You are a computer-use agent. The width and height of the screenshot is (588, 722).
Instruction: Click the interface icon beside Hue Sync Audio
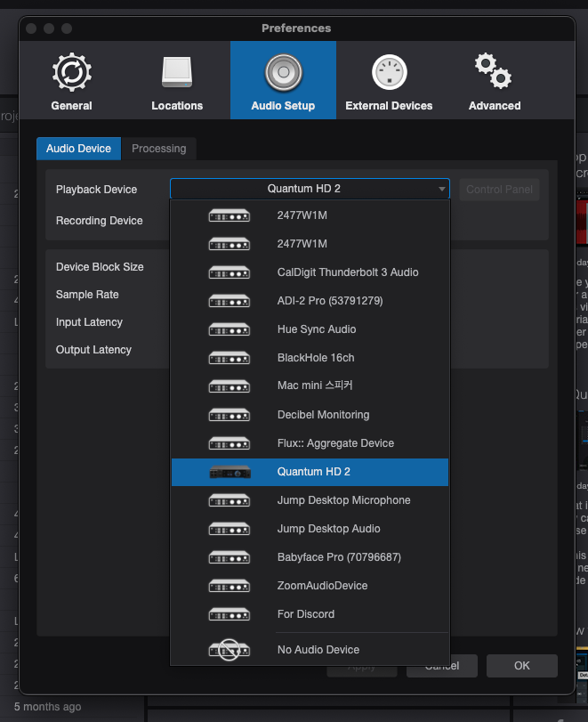point(230,329)
